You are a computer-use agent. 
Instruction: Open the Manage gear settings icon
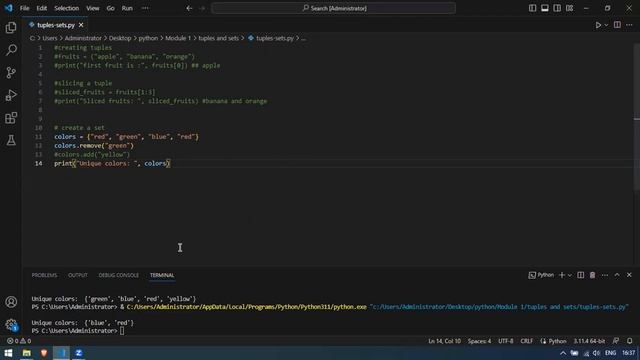tap(11, 325)
